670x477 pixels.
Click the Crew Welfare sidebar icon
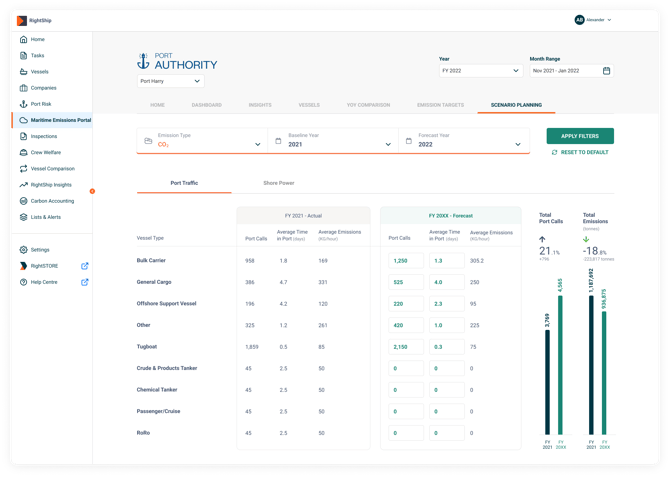(x=24, y=152)
